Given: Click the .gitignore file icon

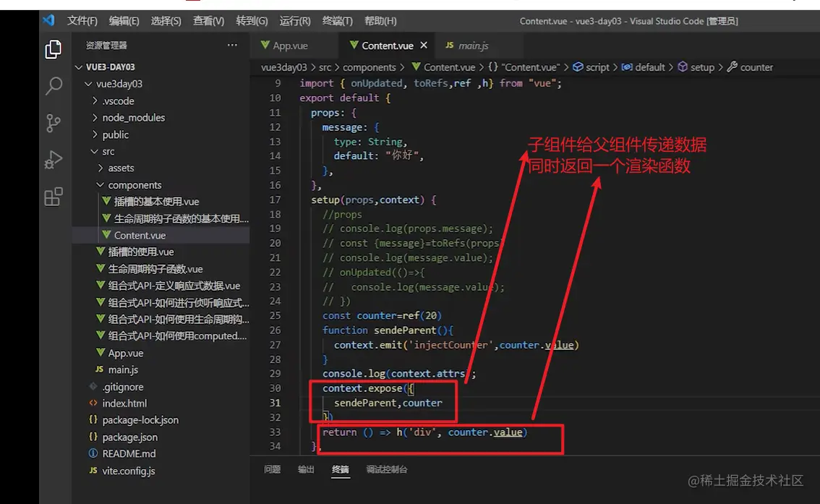Looking at the screenshot, I should coord(93,386).
